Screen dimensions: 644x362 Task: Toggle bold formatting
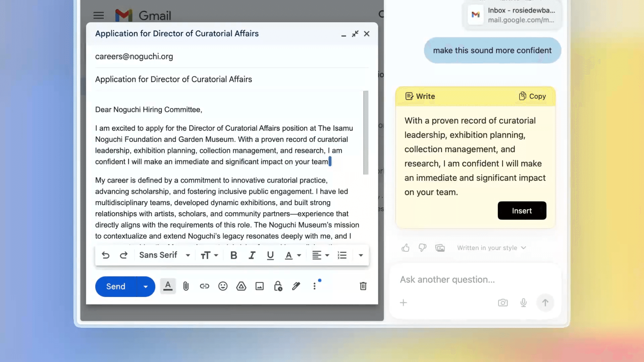click(234, 255)
